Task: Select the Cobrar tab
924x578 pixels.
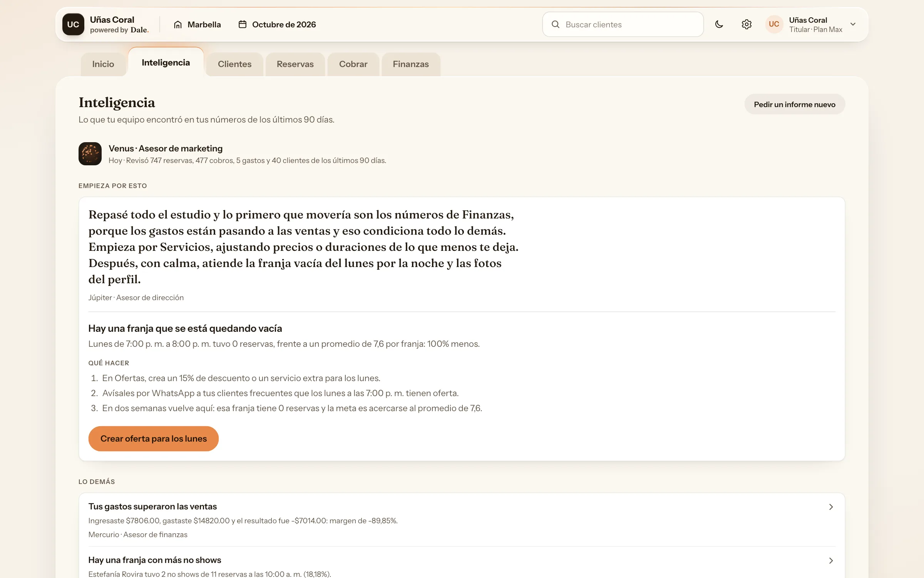Action: tap(353, 64)
